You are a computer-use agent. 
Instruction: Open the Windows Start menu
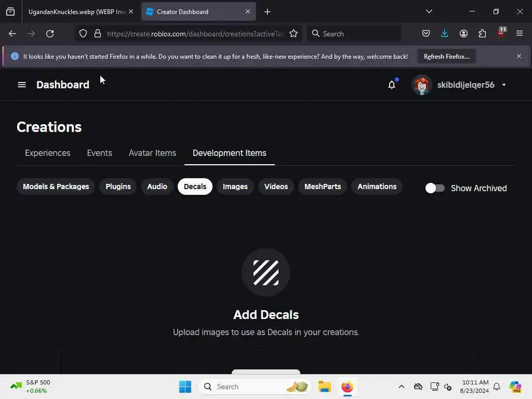(x=185, y=387)
